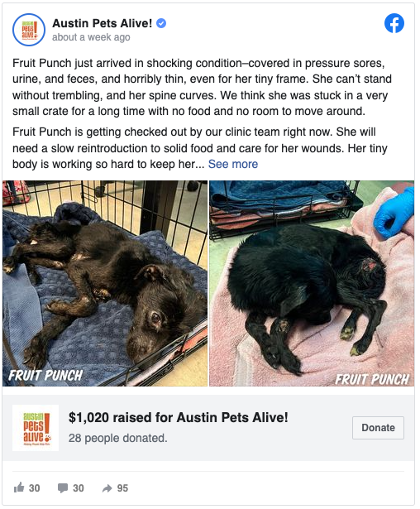This screenshot has height=509, width=420.
Task: Click the second paragraph about clinic team
Action: point(200,148)
